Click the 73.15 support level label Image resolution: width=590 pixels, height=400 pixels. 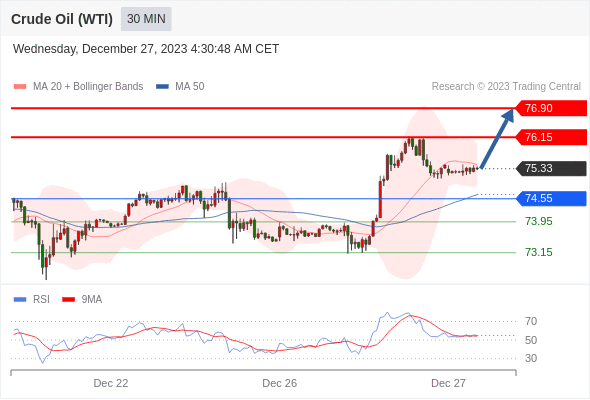click(539, 252)
